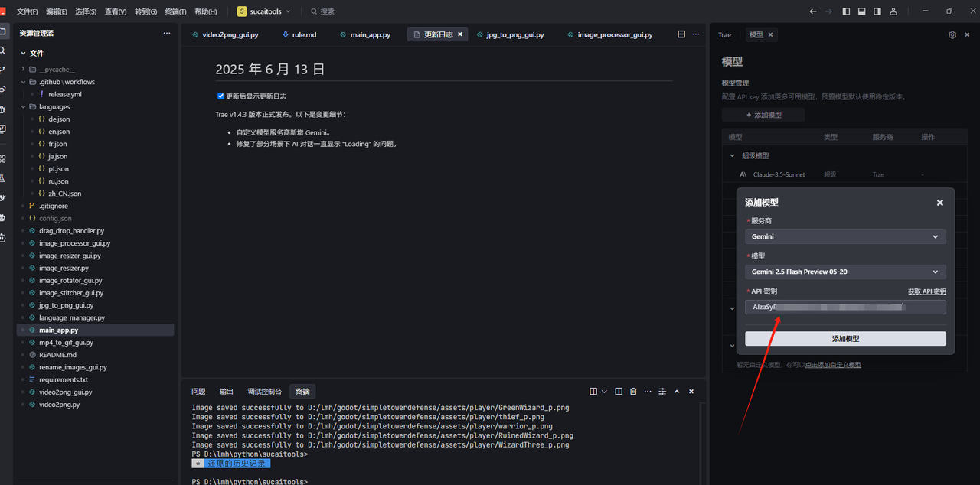The width and height of the screenshot is (980, 485).
Task: Close the terminal panel
Action: click(x=691, y=391)
